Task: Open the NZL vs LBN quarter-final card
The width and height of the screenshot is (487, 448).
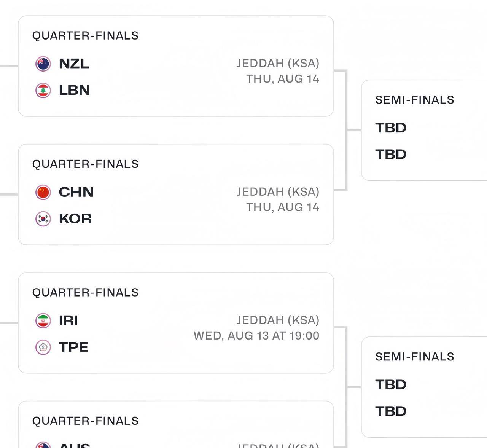Action: coord(176,103)
